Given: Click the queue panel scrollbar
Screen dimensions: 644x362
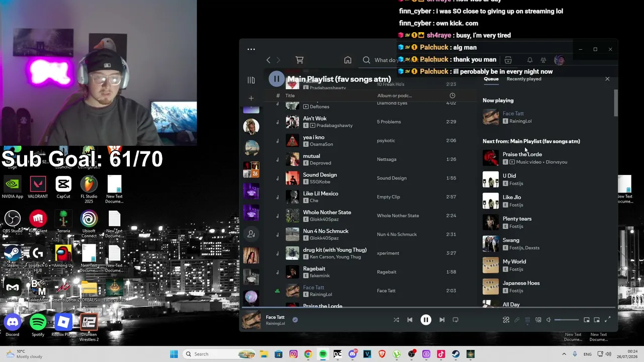Looking at the screenshot, I should (x=616, y=103).
